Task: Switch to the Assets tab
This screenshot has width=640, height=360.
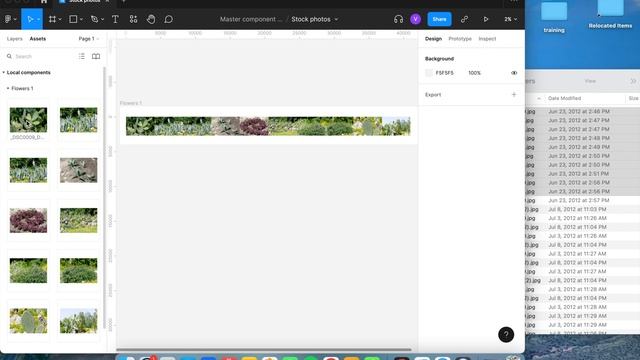Action: tap(38, 39)
